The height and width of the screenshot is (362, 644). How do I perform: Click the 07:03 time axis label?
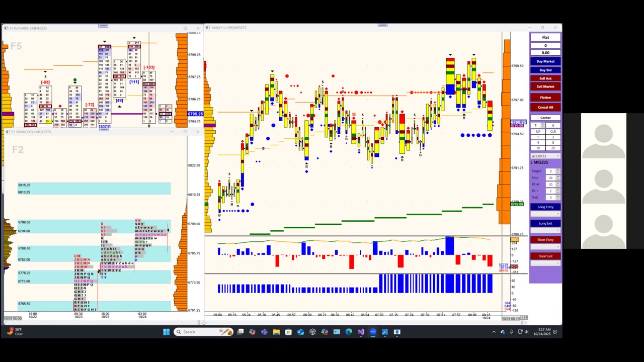(379, 315)
